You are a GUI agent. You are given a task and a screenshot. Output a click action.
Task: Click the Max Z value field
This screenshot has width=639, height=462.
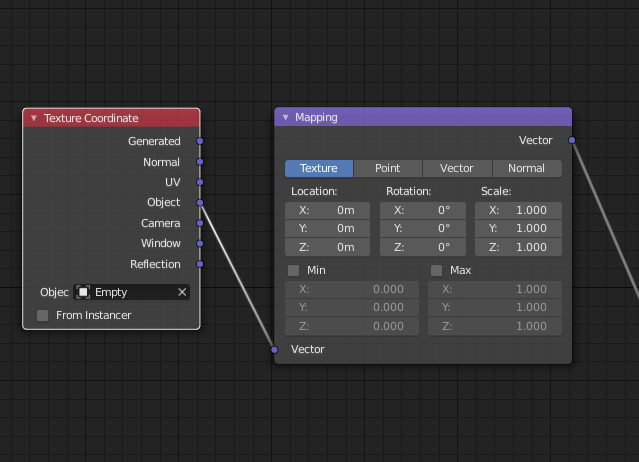(x=495, y=326)
